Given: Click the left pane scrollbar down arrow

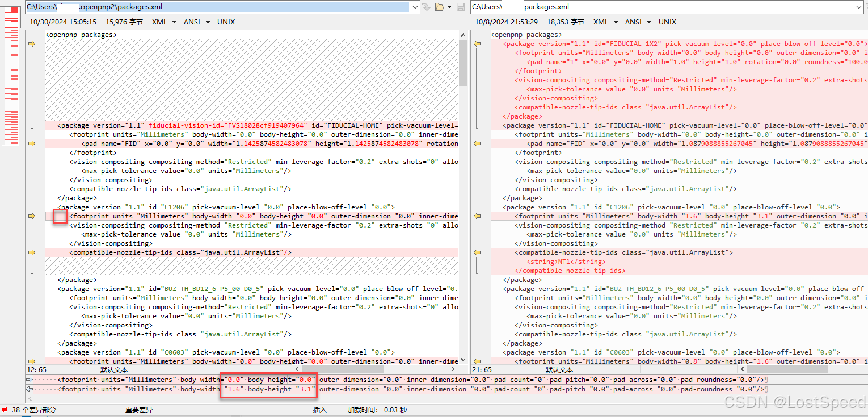Looking at the screenshot, I should 463,359.
